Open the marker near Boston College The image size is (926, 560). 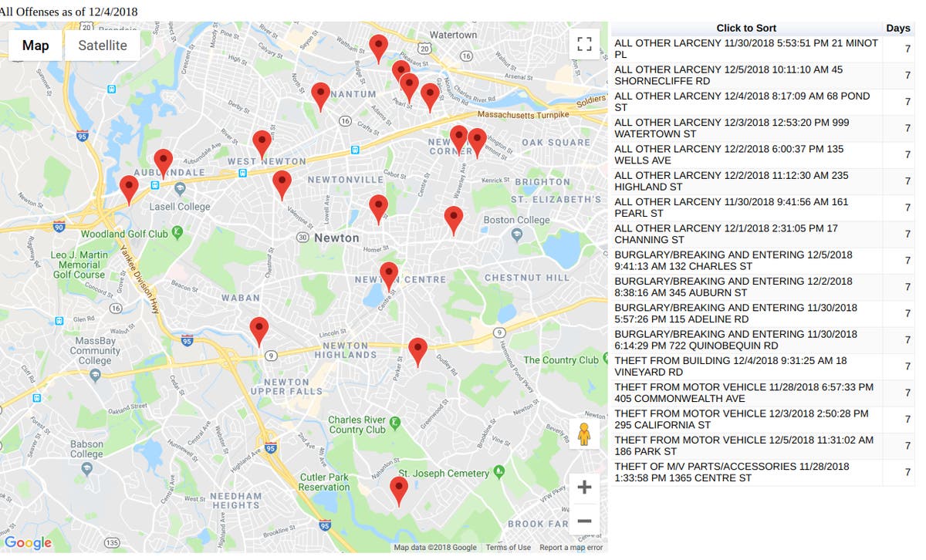(454, 219)
